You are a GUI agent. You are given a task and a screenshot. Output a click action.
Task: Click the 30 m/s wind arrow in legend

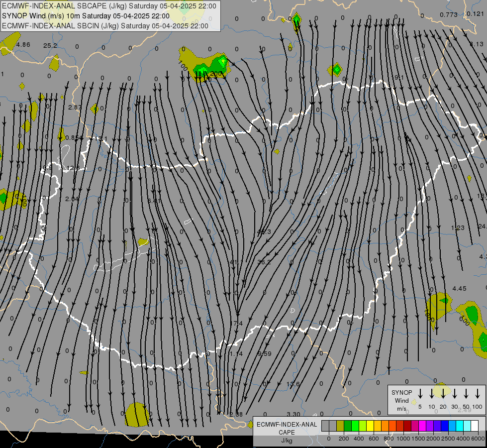(x=454, y=393)
